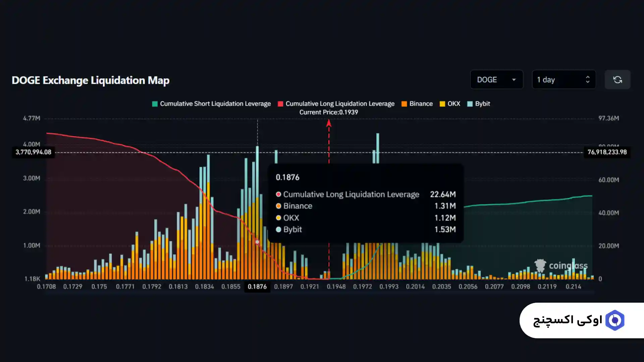Click the Binance orange legend square

point(404,104)
